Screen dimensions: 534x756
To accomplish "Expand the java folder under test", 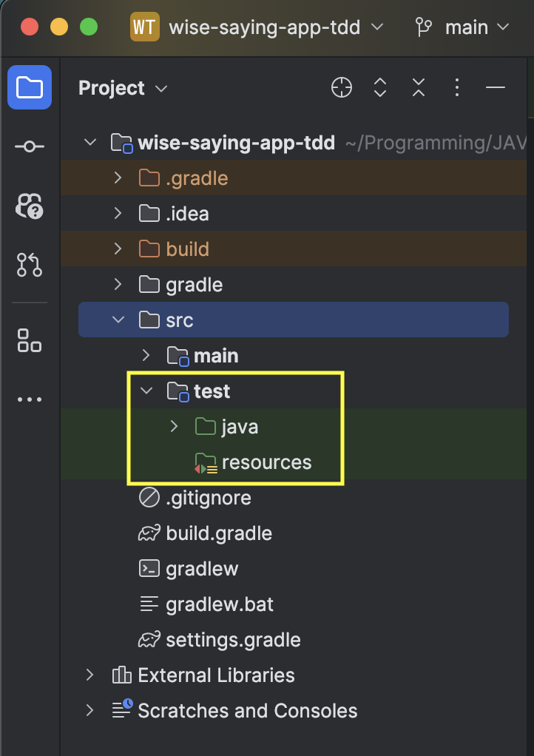I will point(174,427).
